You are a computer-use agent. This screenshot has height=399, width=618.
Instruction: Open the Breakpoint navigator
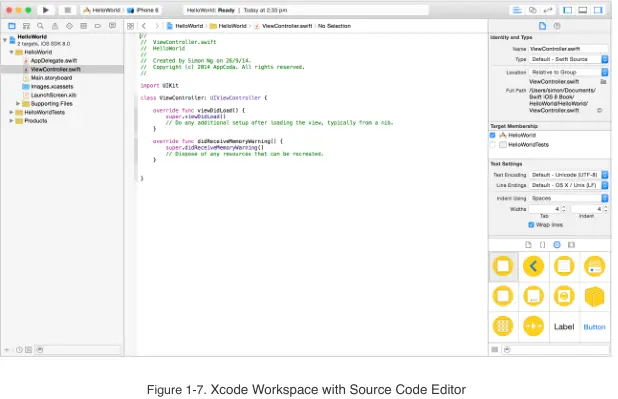(x=98, y=26)
